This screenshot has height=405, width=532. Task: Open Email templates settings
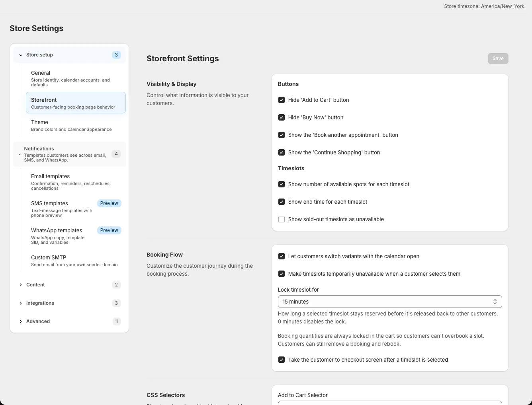(76, 182)
